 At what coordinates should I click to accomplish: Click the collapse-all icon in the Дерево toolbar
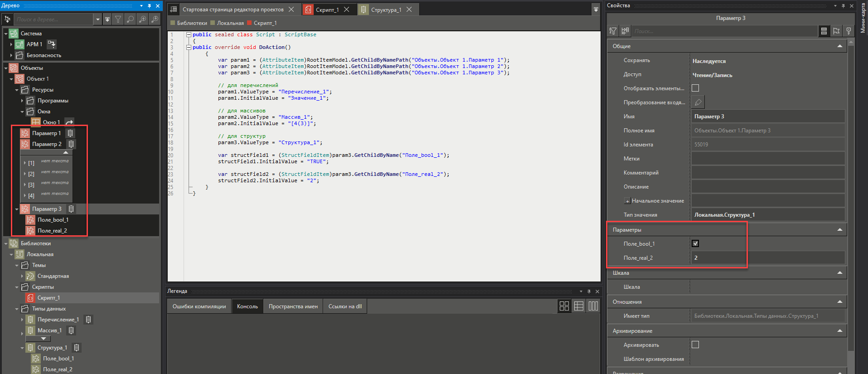[x=107, y=19]
